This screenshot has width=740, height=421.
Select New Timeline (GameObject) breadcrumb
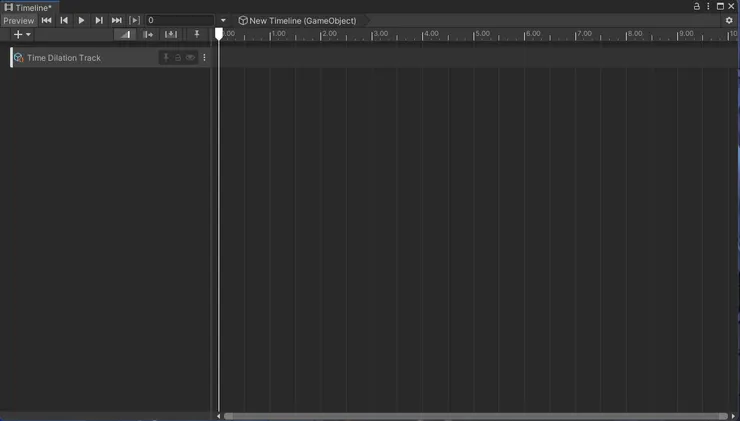click(297, 21)
